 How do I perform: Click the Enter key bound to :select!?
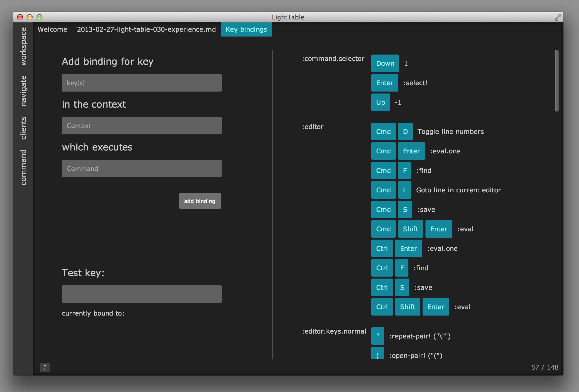click(x=385, y=83)
